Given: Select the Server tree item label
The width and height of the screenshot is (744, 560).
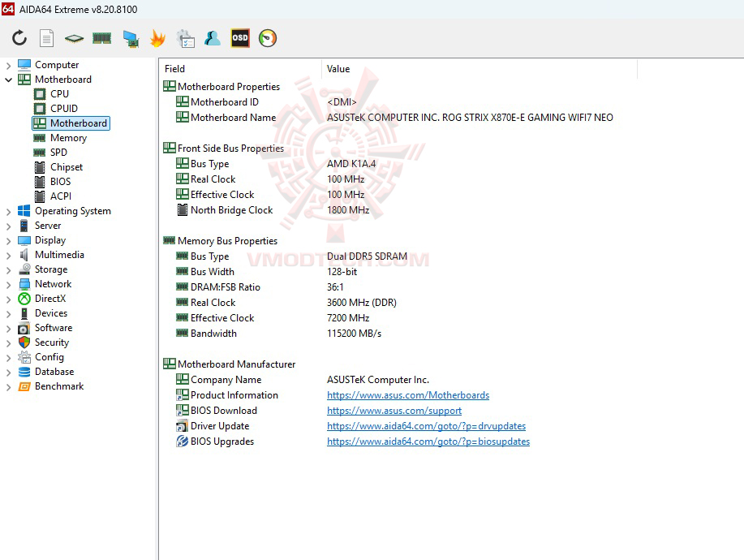Looking at the screenshot, I should [x=48, y=226].
